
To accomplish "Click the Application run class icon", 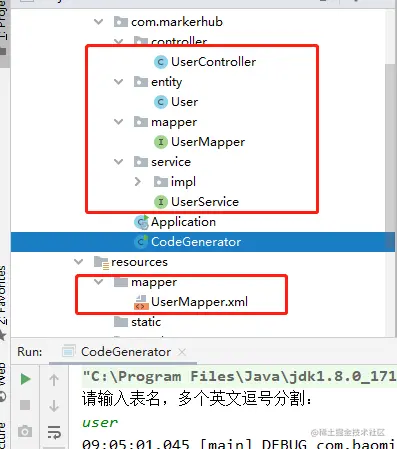I will click(141, 222).
